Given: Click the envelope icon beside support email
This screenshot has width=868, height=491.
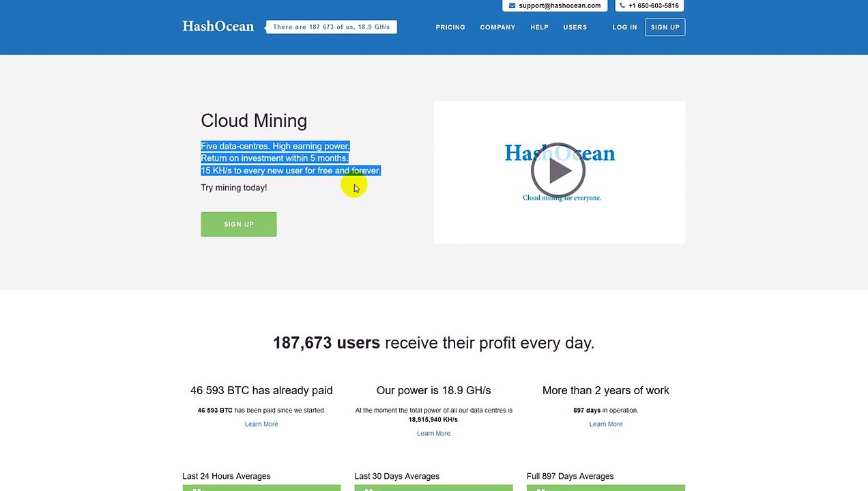Looking at the screenshot, I should click(x=512, y=5).
